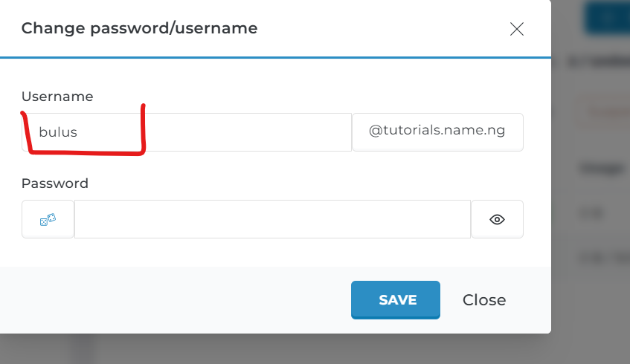Viewport: 630px width, 364px height.
Task: Click the Password field label
Action: tap(55, 183)
